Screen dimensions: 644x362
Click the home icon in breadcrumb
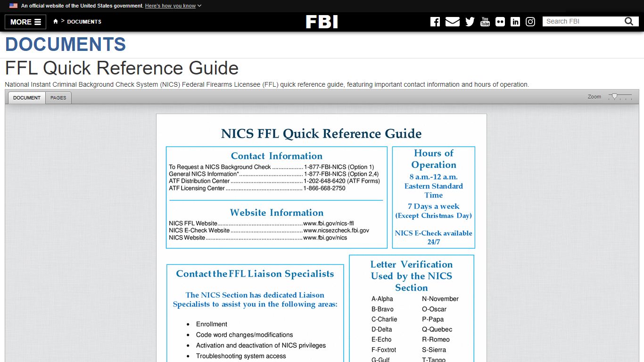coord(56,21)
